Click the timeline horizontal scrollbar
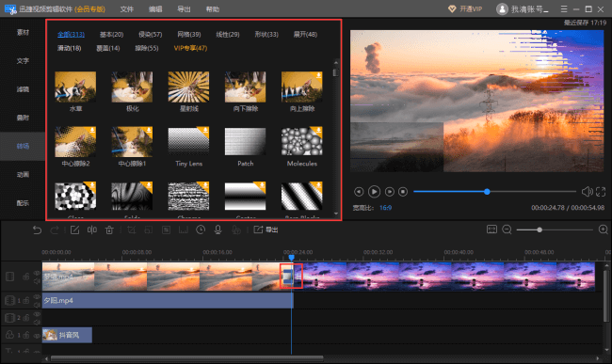This screenshot has width=612, height=364. (187, 358)
